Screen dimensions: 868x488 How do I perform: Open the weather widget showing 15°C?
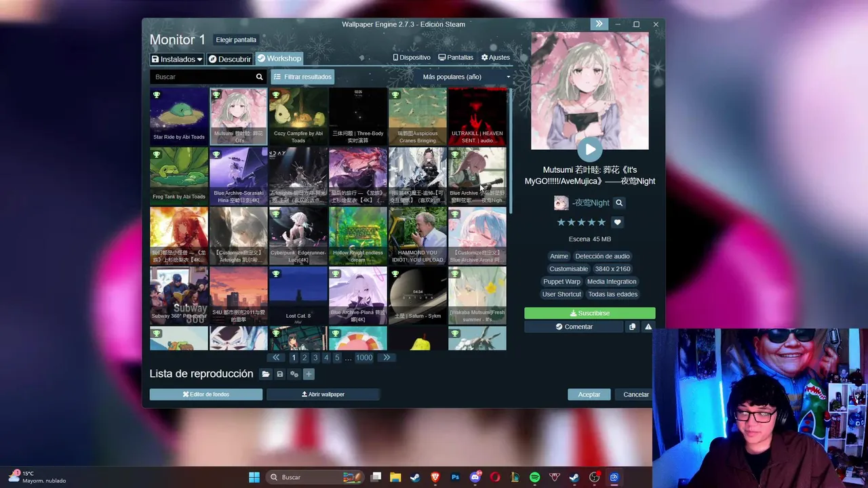tap(37, 477)
